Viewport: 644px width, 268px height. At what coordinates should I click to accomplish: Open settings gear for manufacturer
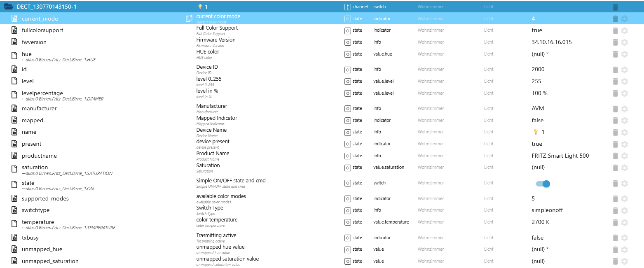point(625,109)
